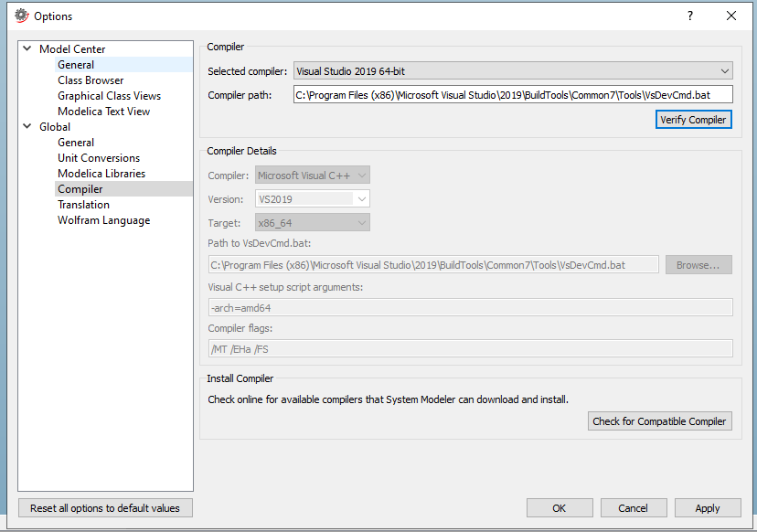
Task: Click the Global tree label
Action: 55,126
